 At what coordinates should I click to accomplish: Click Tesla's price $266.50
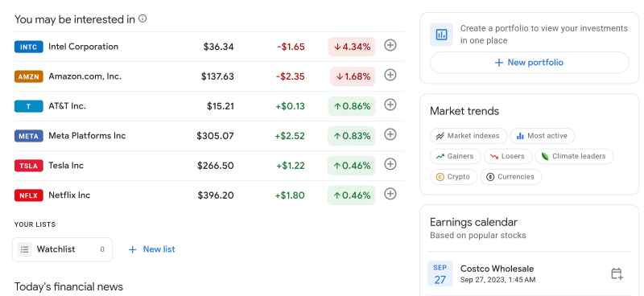(216, 166)
